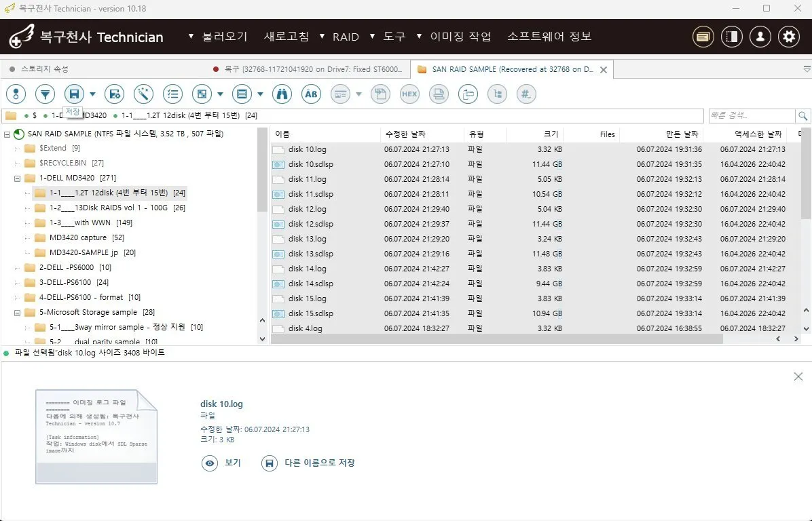Screen dimensions: 812x521
Task: Open the funnel filter tool
Action: pos(45,94)
